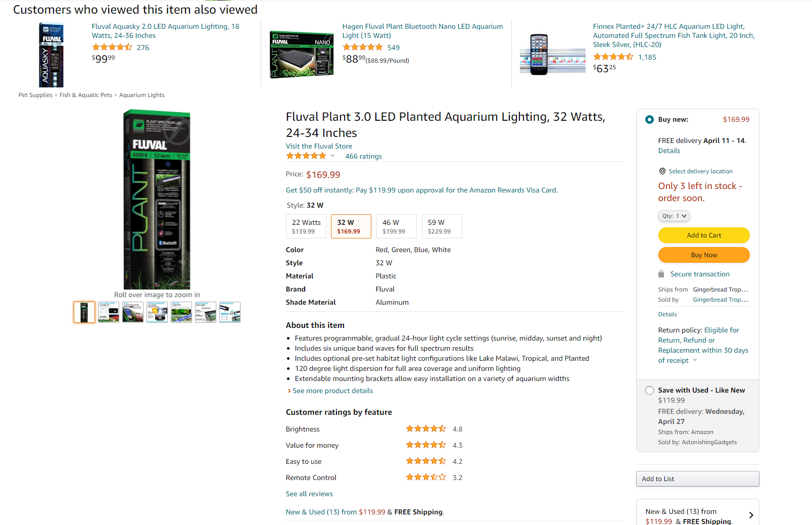Open Ships from Gingerbread Trop seller link
Image resolution: width=812 pixels, height=525 pixels.
tap(721, 290)
